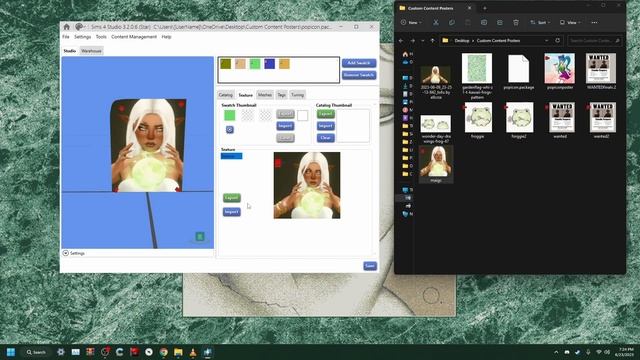
Task: Click the add color plus button under swatch thumbnail
Action: (230, 129)
